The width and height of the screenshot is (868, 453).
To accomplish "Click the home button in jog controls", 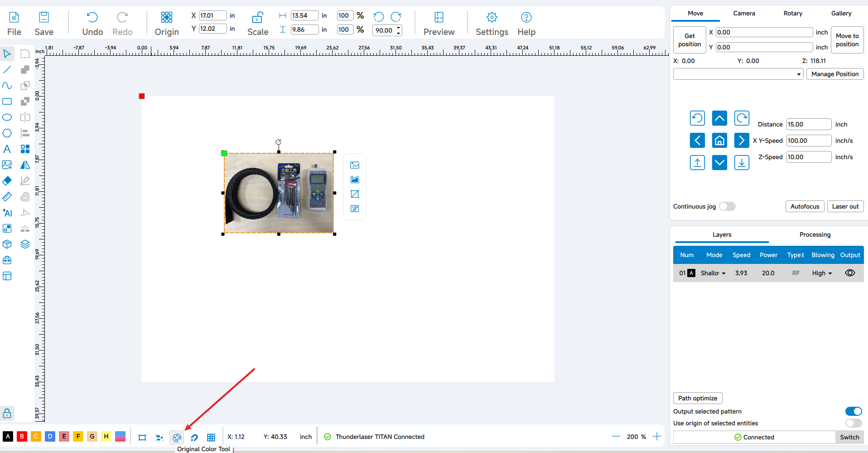I will 719,141.
